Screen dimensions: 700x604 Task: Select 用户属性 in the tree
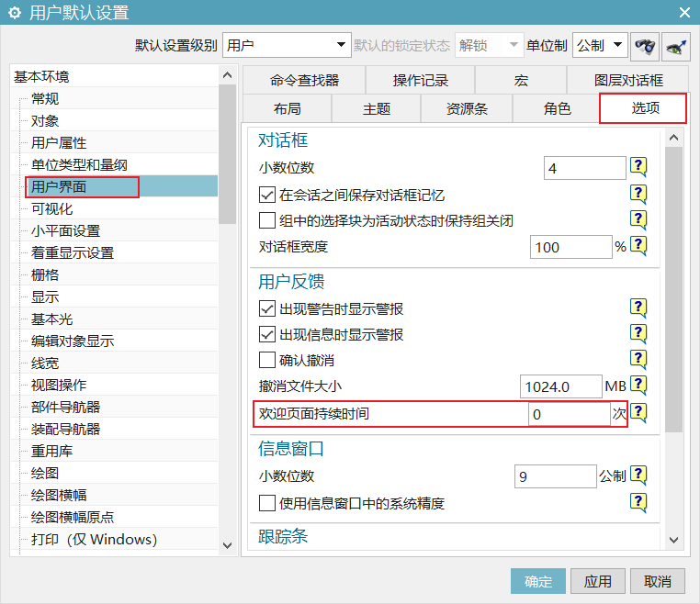tap(59, 143)
